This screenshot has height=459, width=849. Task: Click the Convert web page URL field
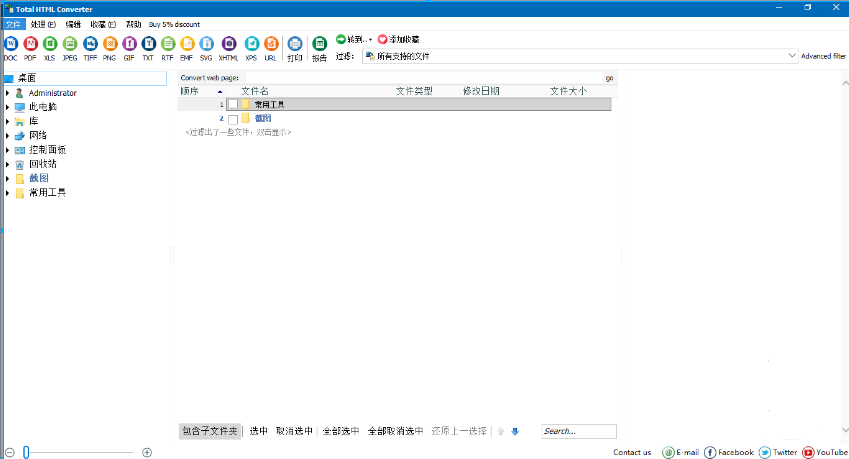click(x=423, y=78)
